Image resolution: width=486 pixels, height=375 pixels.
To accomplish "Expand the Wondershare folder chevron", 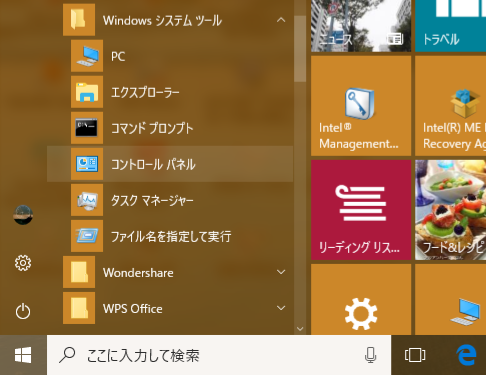I will (x=281, y=272).
